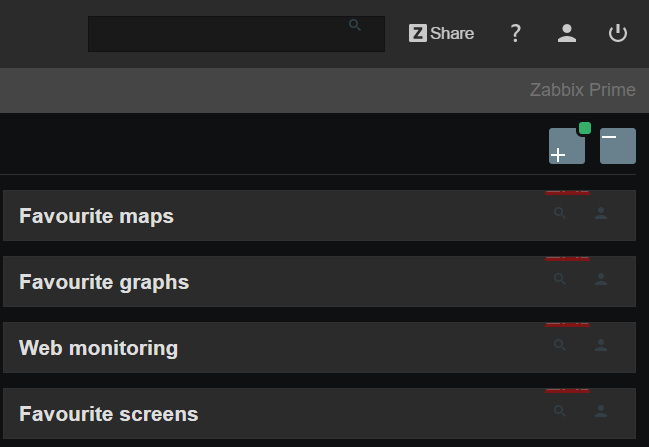
Task: Click the minus button in dashboard toolbar
Action: coord(617,146)
